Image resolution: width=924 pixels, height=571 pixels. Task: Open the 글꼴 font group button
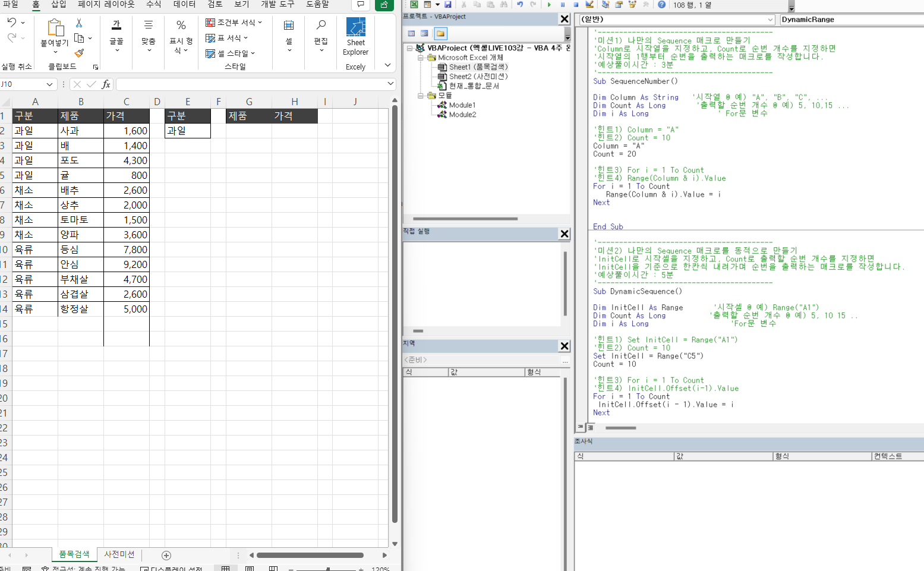click(116, 36)
